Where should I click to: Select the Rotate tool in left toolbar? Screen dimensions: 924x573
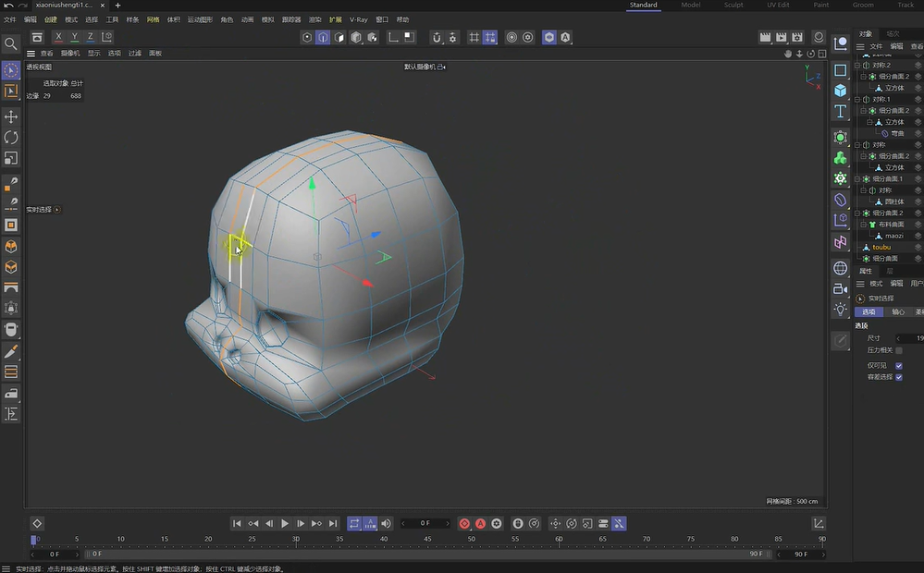[10, 137]
